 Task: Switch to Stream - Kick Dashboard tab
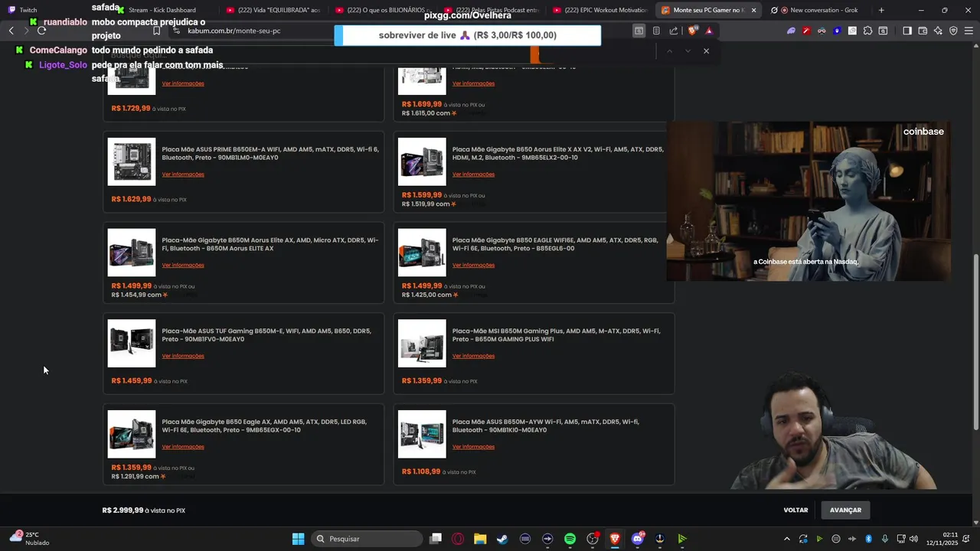pyautogui.click(x=162, y=10)
